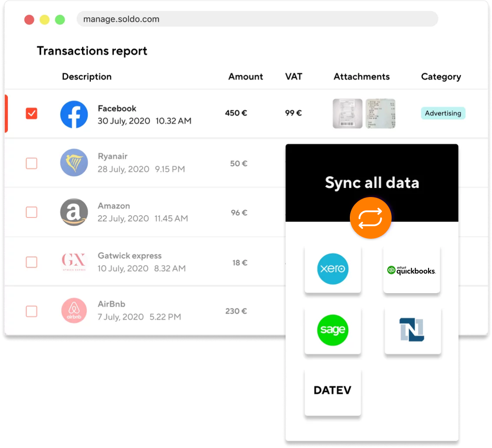This screenshot has height=448, width=492.
Task: Click the 18 € Gatwick amount
Action: (240, 263)
